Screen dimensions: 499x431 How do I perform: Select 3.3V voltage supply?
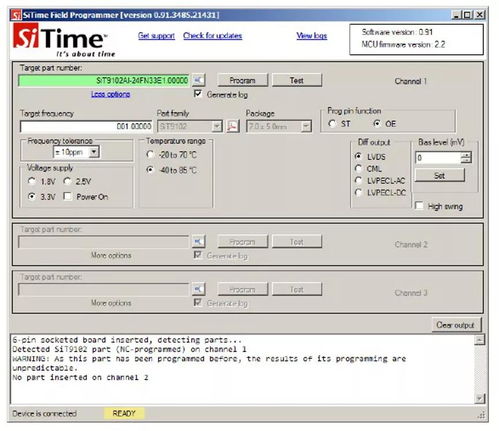tap(32, 196)
